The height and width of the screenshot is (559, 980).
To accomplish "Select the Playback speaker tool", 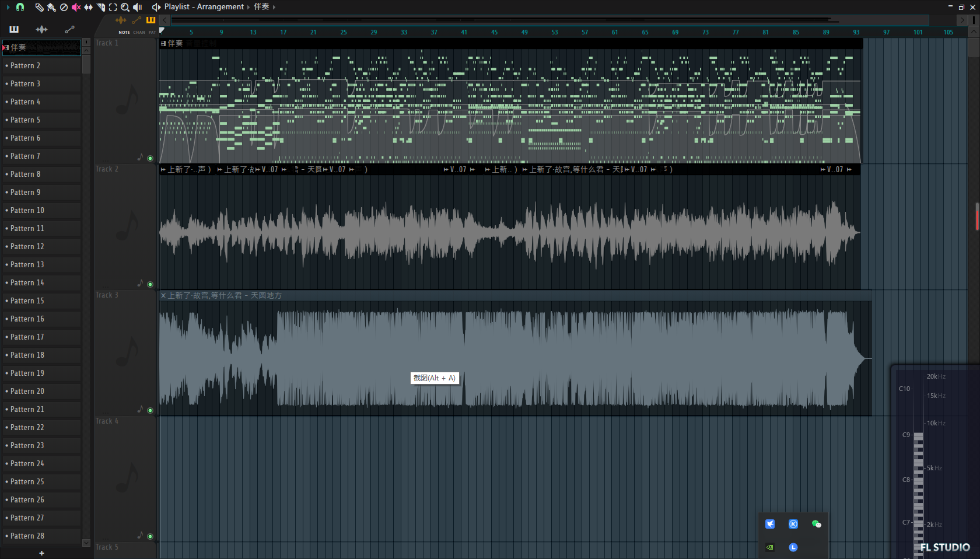I will (138, 7).
